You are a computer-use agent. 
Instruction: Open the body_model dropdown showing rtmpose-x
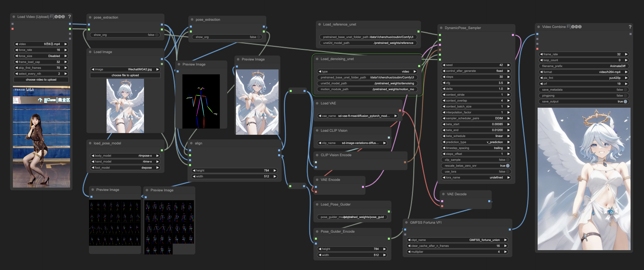tap(125, 156)
